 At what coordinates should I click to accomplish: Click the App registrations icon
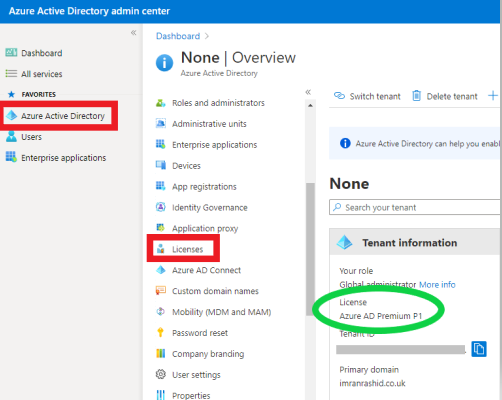(161, 186)
